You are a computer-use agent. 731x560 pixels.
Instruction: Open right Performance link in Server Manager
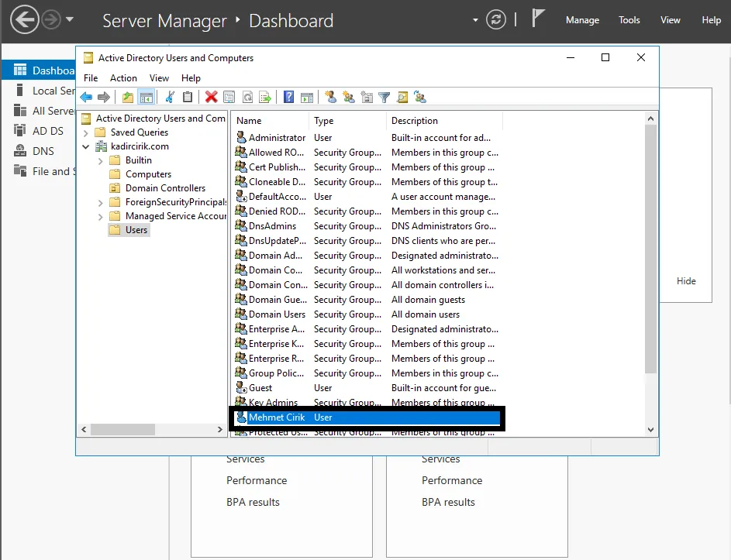pos(452,480)
